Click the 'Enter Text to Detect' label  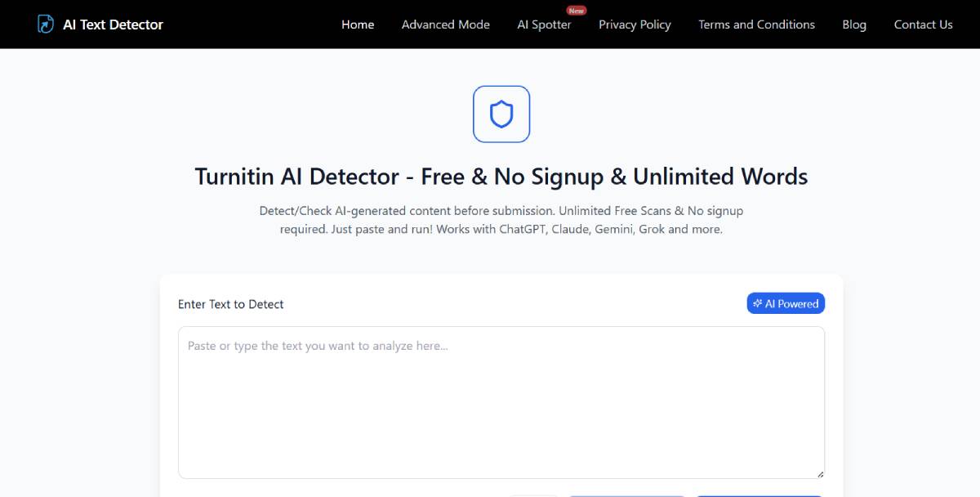point(231,304)
